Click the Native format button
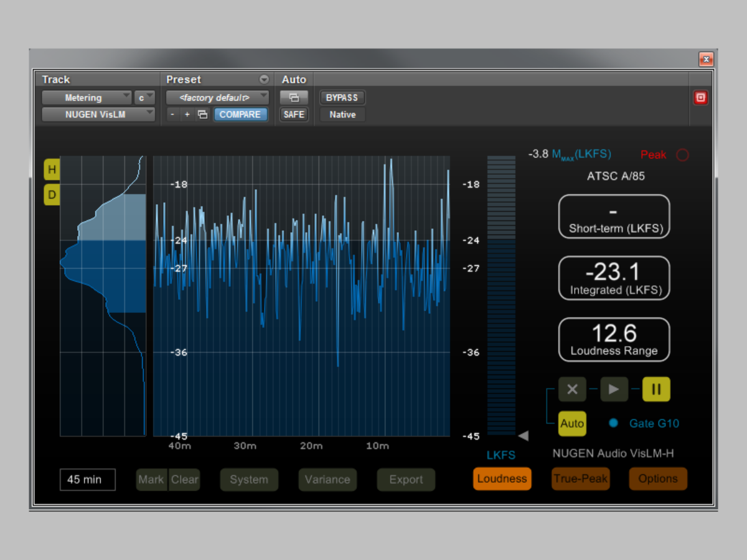 click(342, 114)
